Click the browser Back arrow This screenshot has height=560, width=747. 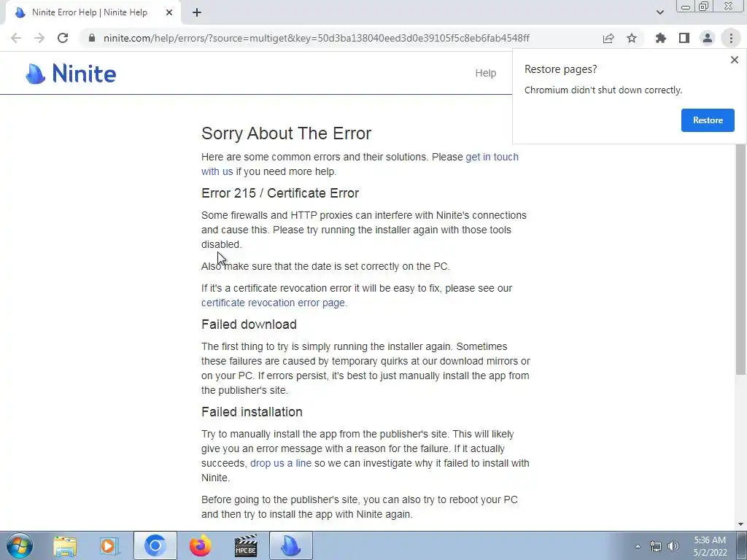coord(16,38)
